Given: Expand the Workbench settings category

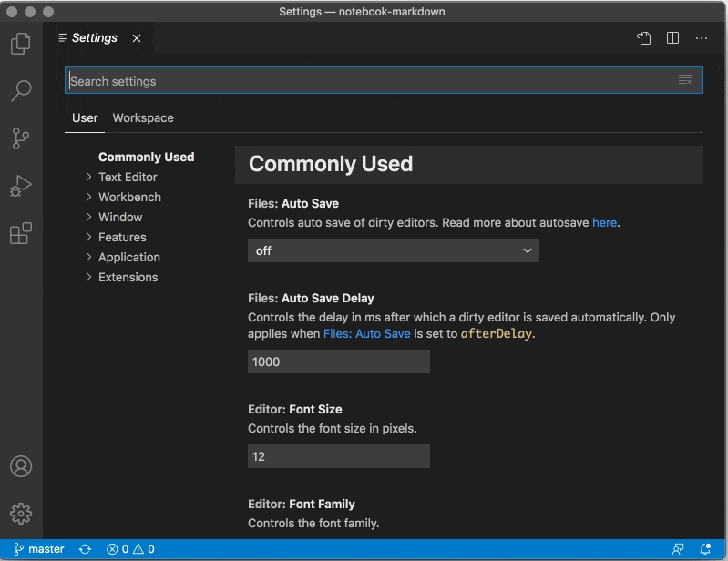Looking at the screenshot, I should coord(129,197).
